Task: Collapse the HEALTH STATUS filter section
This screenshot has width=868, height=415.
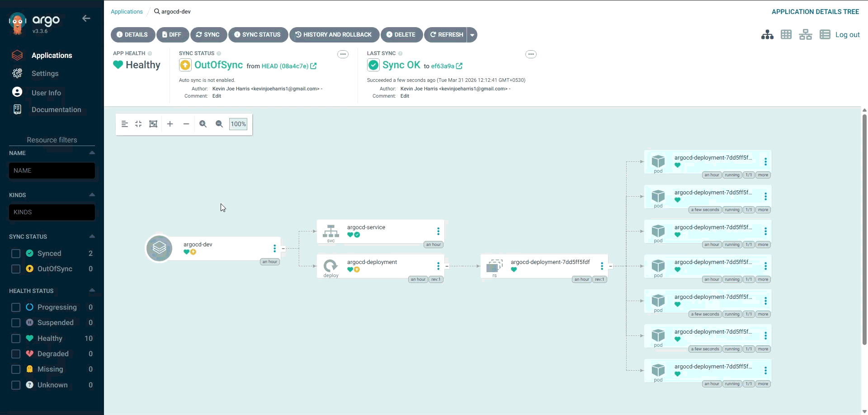Action: tap(92, 291)
